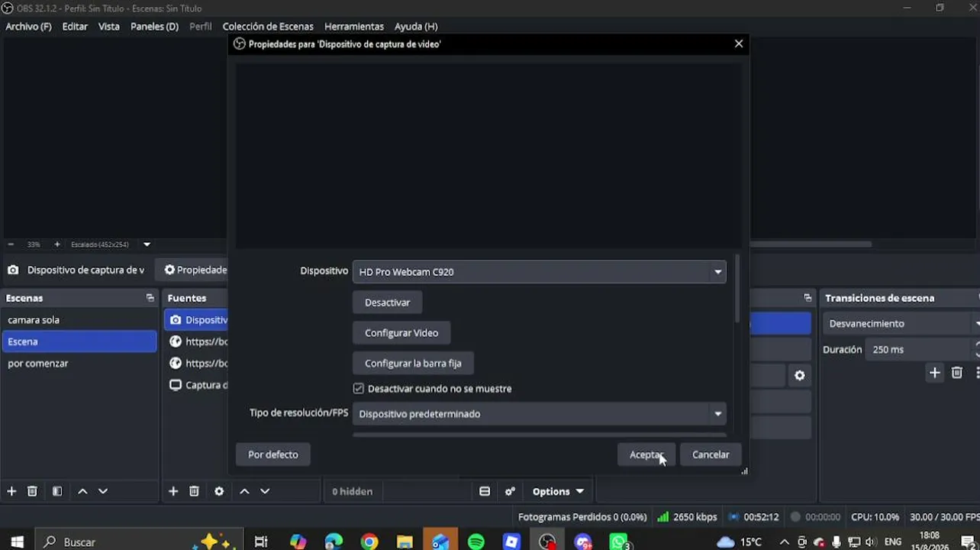Viewport: 980px width, 550px height.
Task: Show hidden tray icons chevron
Action: click(784, 542)
